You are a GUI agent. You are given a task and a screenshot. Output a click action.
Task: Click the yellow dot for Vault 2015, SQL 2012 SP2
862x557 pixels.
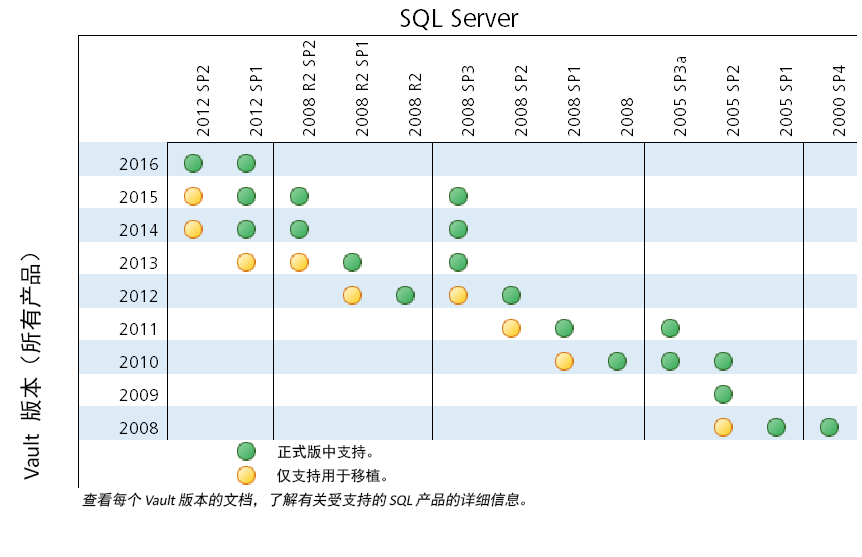pyautogui.click(x=193, y=196)
